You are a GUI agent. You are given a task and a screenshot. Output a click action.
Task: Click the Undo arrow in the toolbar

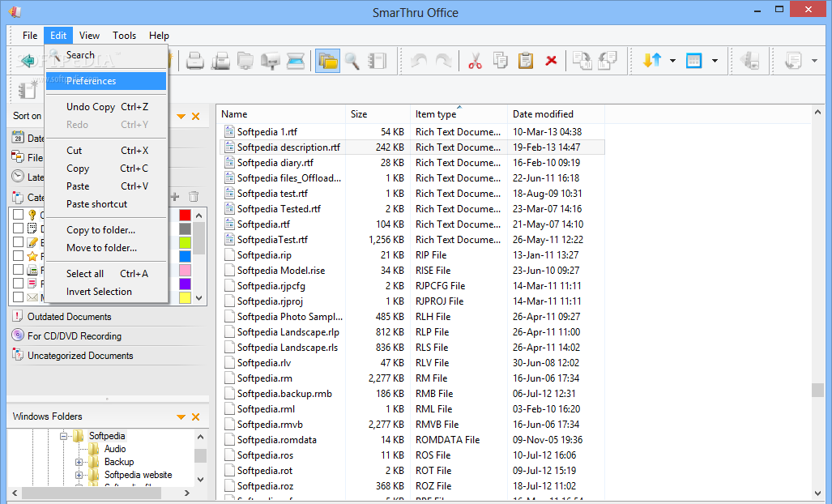click(419, 61)
